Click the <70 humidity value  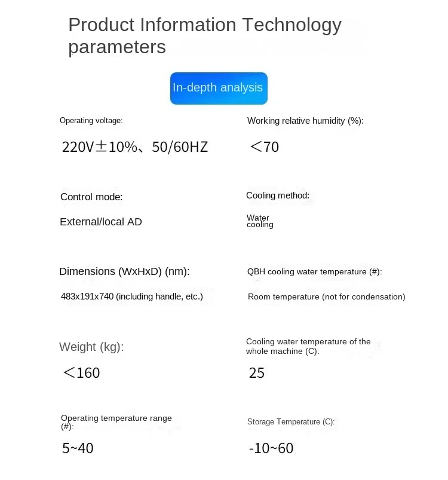pos(264,147)
